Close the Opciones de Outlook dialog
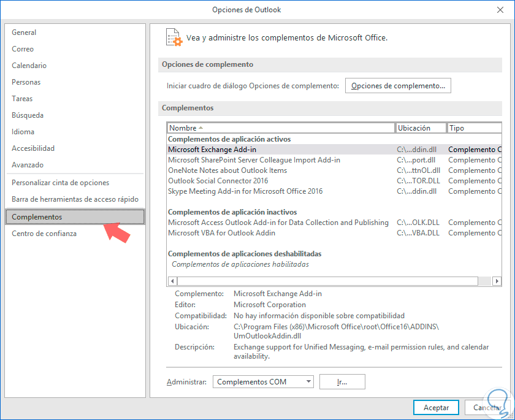 point(500,10)
